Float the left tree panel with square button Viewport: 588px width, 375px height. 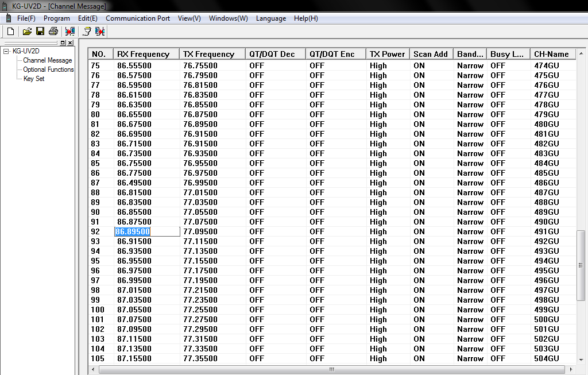63,43
